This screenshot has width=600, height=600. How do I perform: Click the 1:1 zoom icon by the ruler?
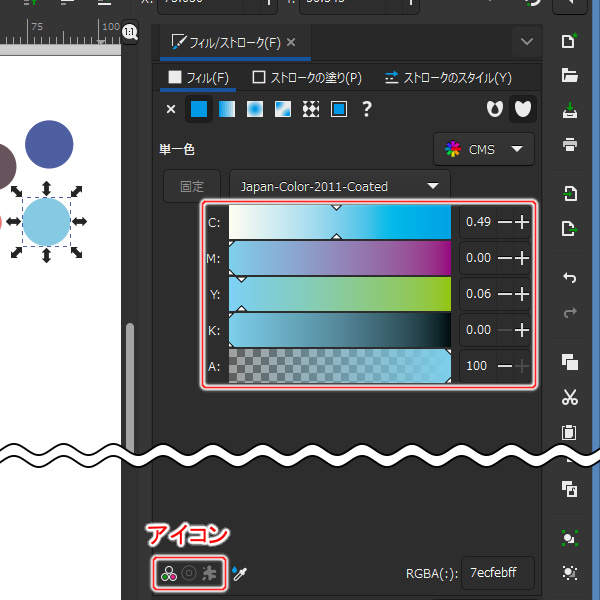(130, 32)
